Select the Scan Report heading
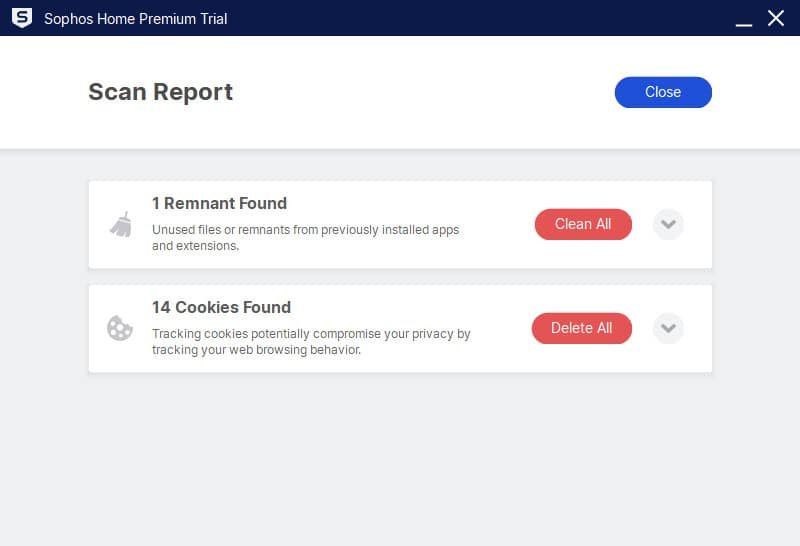Screen dimensions: 800x546 [161, 92]
